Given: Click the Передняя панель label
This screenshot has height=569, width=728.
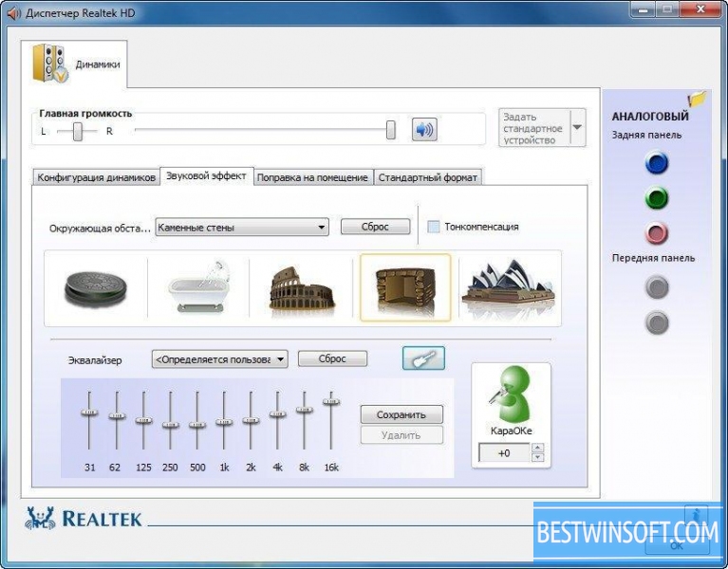Looking at the screenshot, I should click(x=653, y=258).
